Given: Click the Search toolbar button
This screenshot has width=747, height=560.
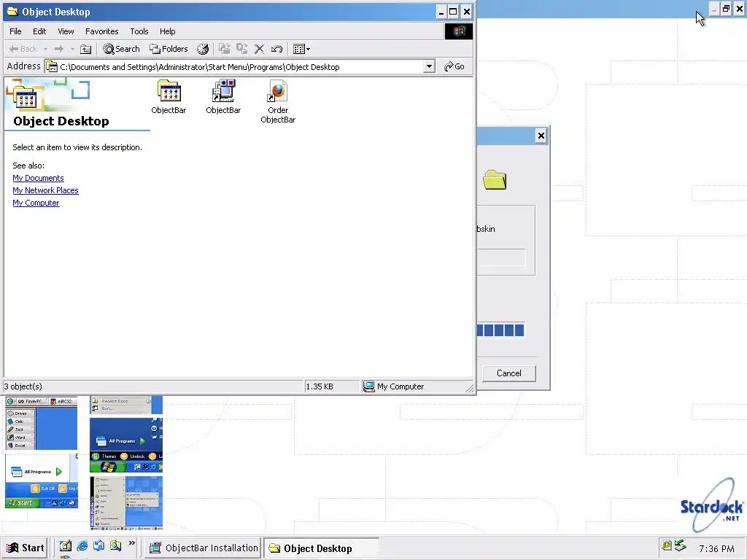Looking at the screenshot, I should [x=122, y=49].
